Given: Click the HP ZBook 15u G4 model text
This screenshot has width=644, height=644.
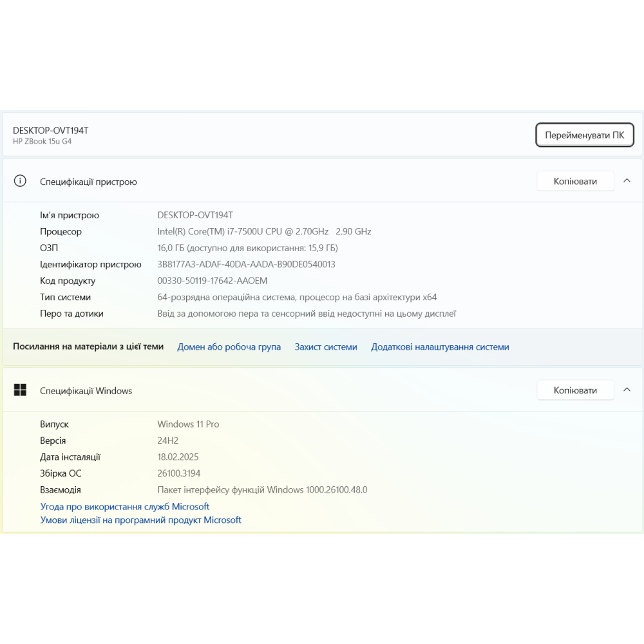Looking at the screenshot, I should [42, 141].
